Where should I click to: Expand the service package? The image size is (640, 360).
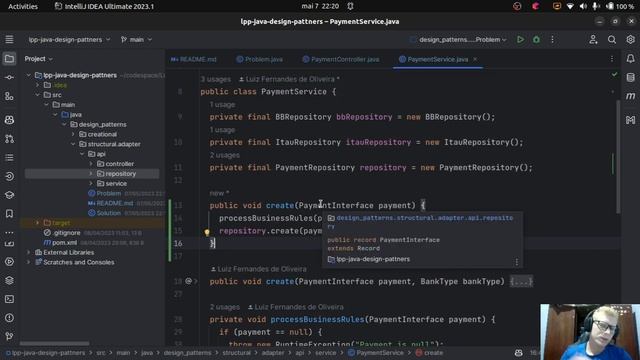click(x=91, y=183)
